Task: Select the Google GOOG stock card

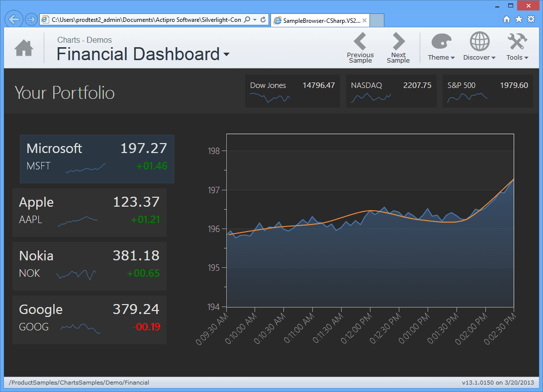Action: coord(90,319)
